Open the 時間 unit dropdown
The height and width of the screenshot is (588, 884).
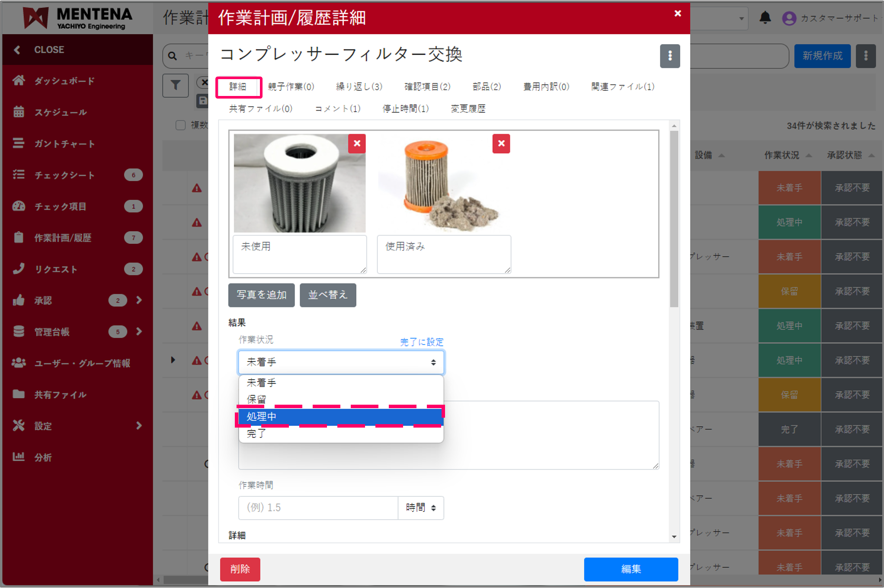click(x=421, y=508)
